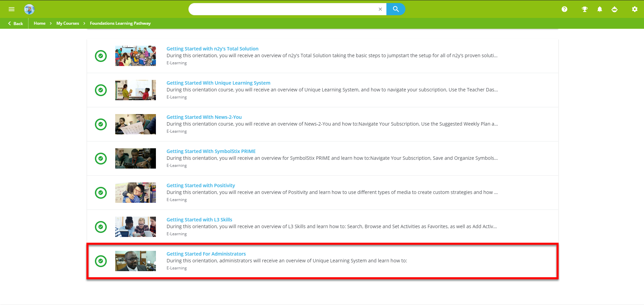Screen dimensions: 644x305
Task: Click the News-2-You course thumbnail
Action: coord(136,124)
